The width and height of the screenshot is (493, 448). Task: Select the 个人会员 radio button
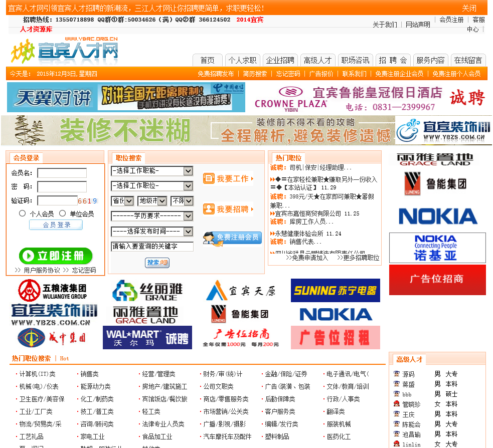click(x=23, y=213)
